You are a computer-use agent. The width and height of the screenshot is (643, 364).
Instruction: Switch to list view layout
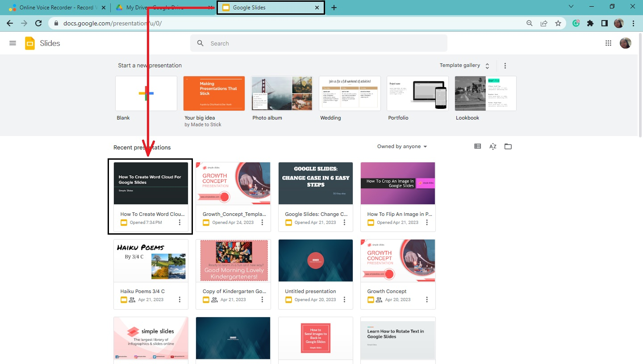coord(478,146)
